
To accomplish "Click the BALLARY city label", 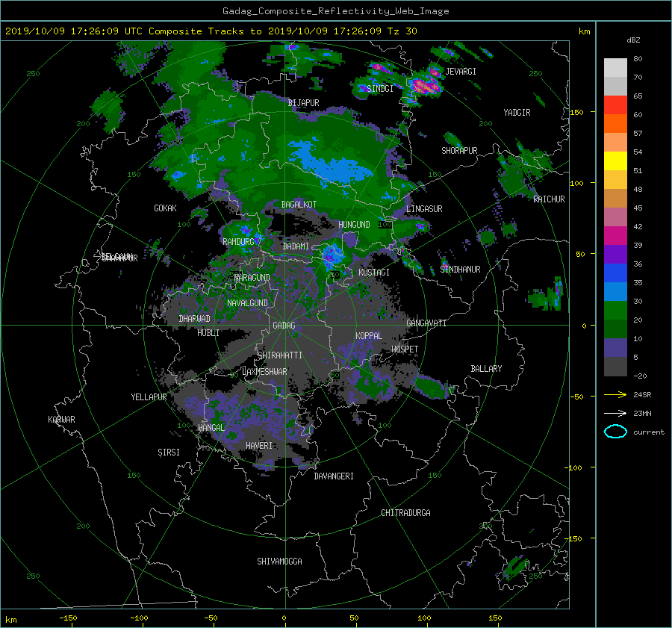I will tap(486, 369).
